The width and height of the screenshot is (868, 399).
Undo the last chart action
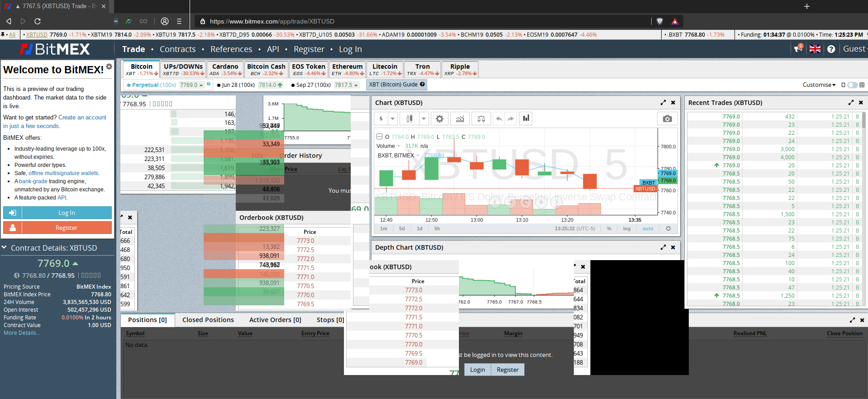499,119
